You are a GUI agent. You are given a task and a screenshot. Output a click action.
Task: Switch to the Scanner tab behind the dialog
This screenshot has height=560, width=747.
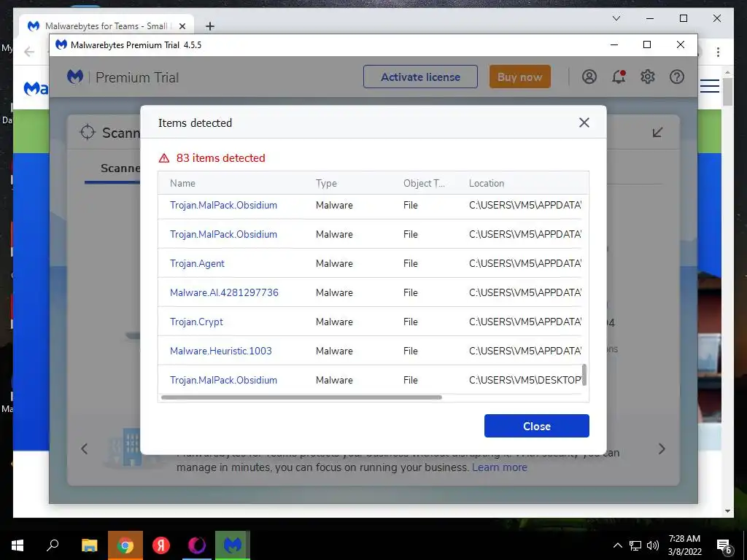pos(120,168)
